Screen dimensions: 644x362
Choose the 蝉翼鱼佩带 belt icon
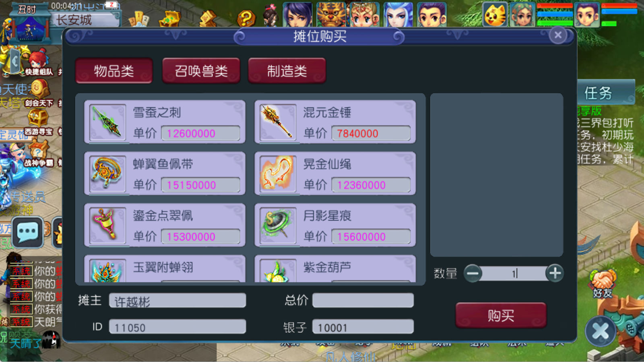[107, 173]
